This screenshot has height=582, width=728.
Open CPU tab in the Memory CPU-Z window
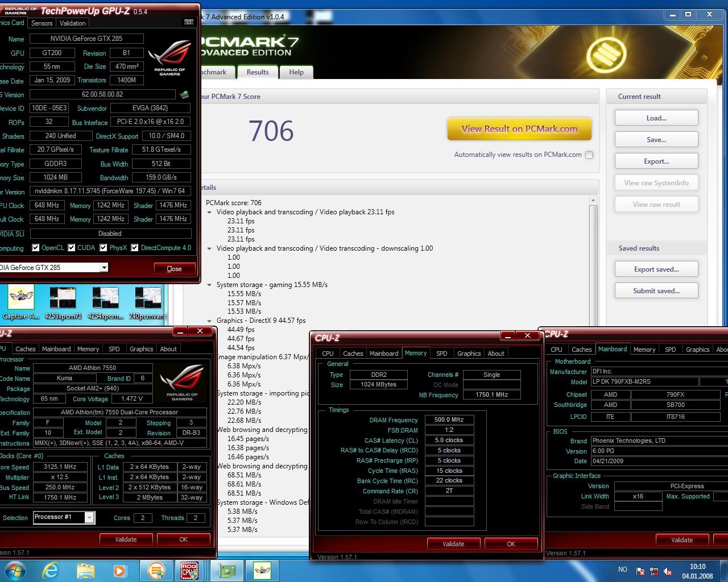(328, 354)
